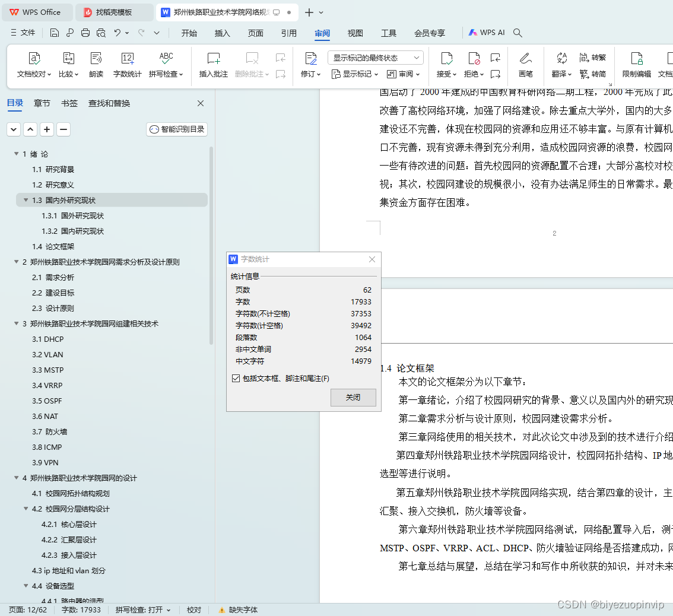The width and height of the screenshot is (673, 616).
Task: Open quick access toolbar customize arrow
Action: point(157,33)
